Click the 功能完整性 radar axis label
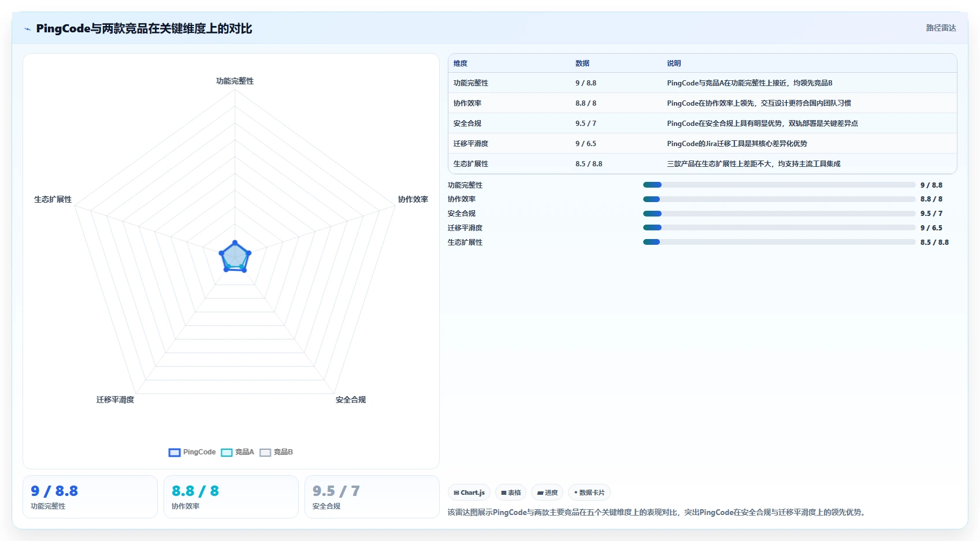The width and height of the screenshot is (980, 541). [x=235, y=81]
